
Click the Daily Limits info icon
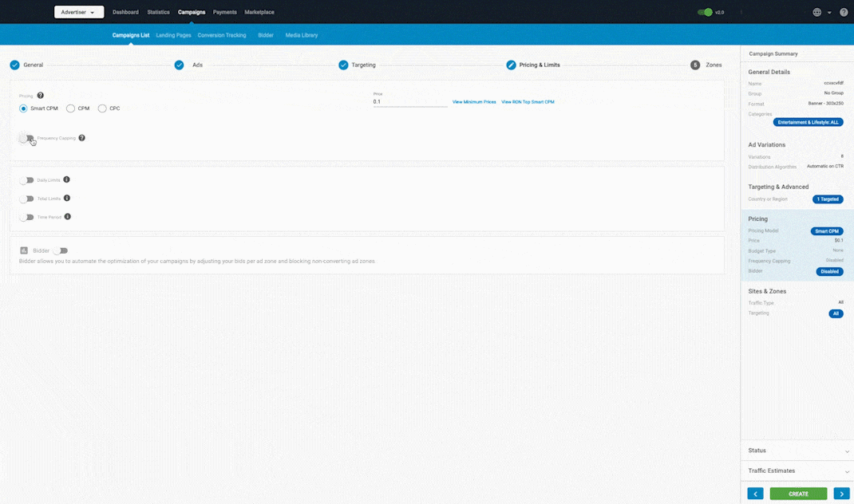(x=66, y=180)
